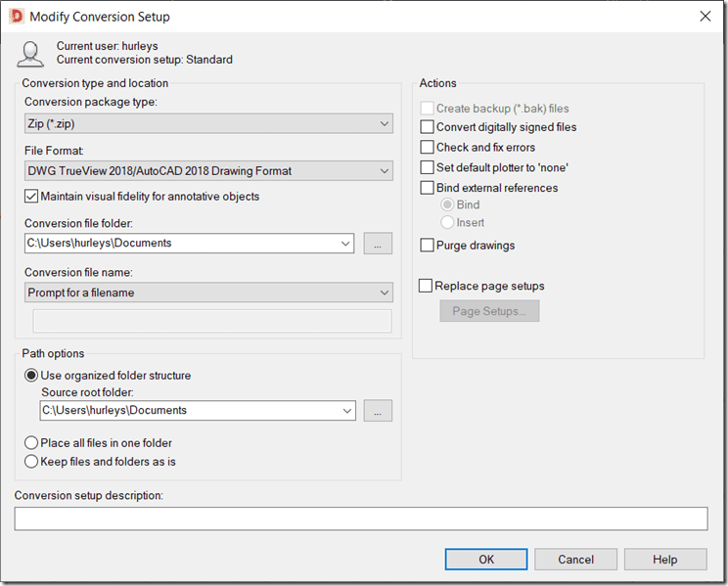Close the Modify Conversion Setup dialog
728x586 pixels.
[x=705, y=17]
